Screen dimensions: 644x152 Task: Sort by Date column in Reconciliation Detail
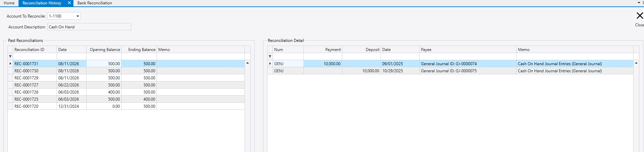click(x=400, y=50)
